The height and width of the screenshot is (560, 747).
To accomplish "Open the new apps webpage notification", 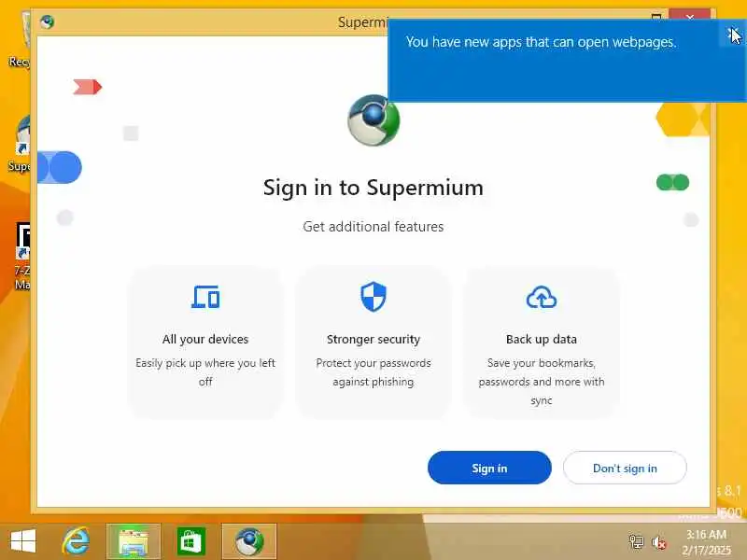I will coord(541,42).
